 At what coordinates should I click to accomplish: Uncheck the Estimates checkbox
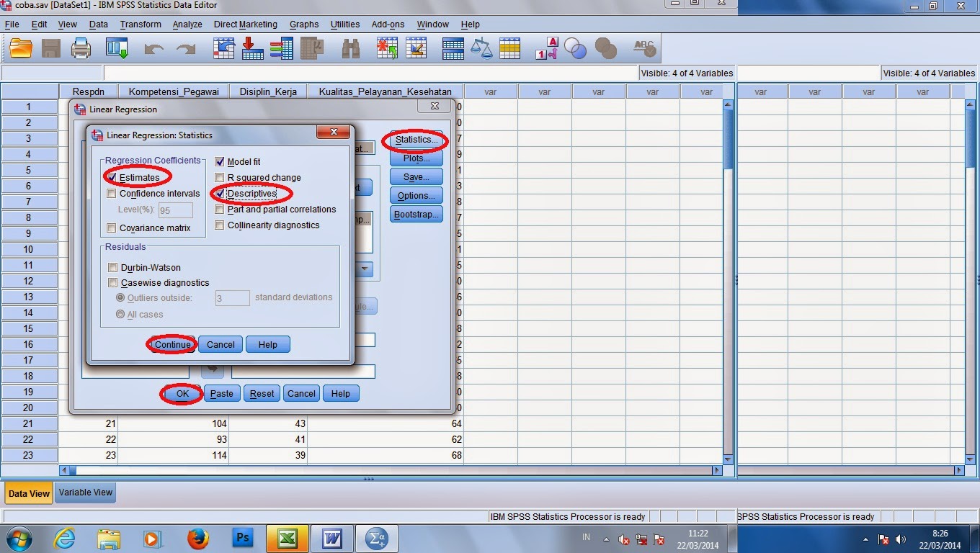click(x=112, y=177)
